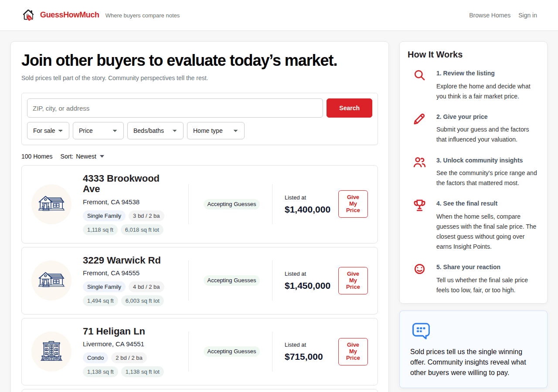
Task: Open the Home type dropdown
Action: [x=216, y=131]
